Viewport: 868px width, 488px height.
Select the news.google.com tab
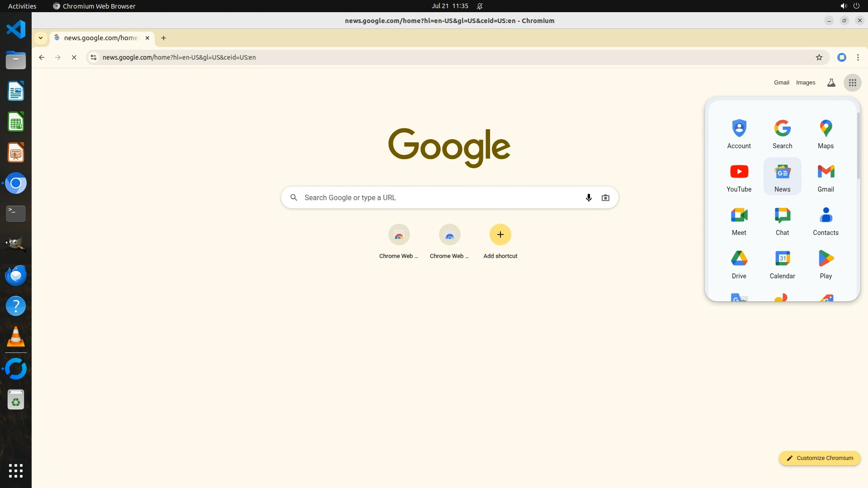click(x=100, y=38)
